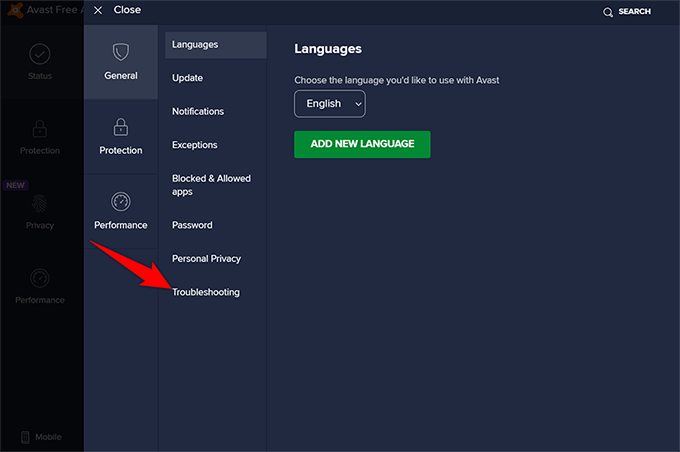Select the Password menu item
The image size is (680, 452).
click(x=192, y=225)
